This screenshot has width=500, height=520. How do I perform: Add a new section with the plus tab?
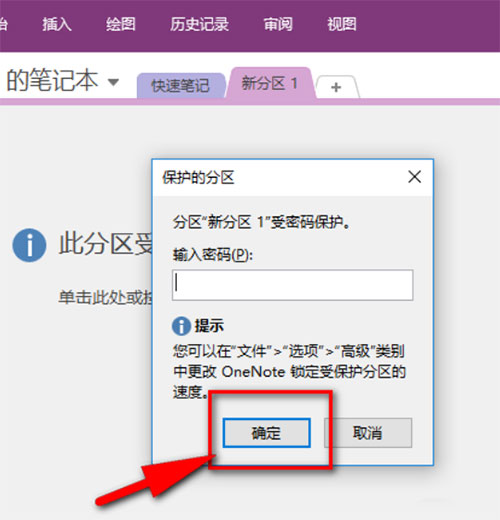click(336, 87)
